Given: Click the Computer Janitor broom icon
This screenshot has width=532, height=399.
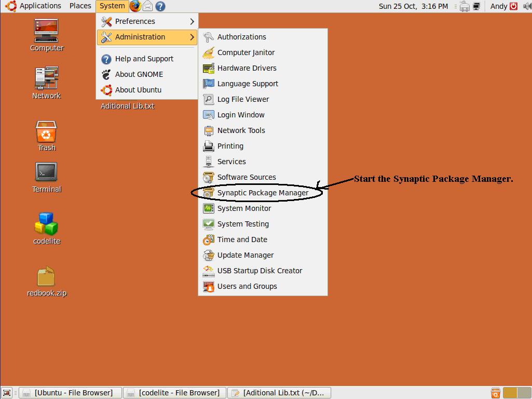Looking at the screenshot, I should (x=208, y=52).
